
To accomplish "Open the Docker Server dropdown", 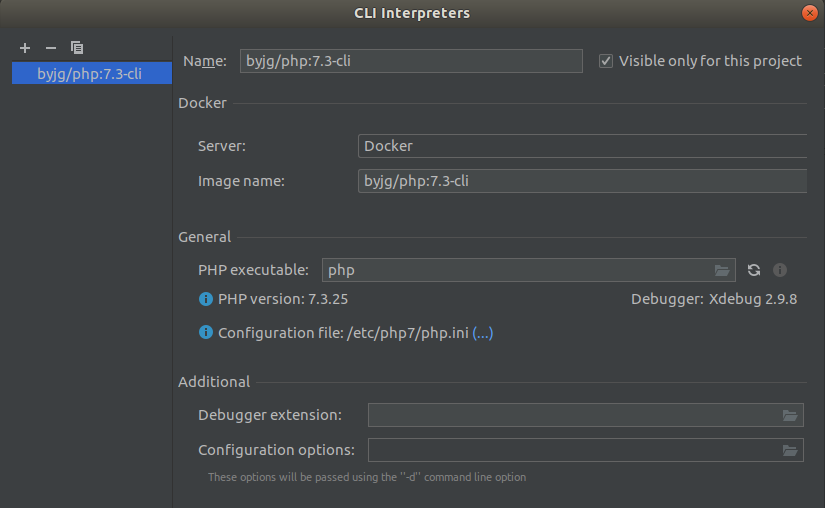I will [582, 146].
